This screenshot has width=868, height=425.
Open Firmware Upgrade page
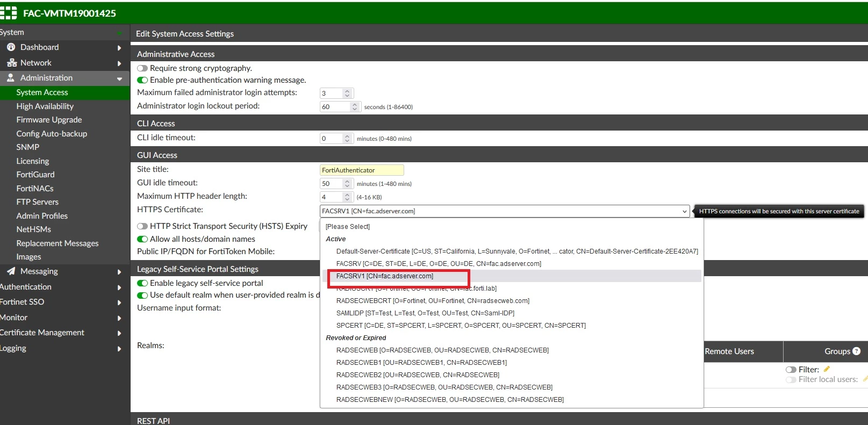point(49,120)
